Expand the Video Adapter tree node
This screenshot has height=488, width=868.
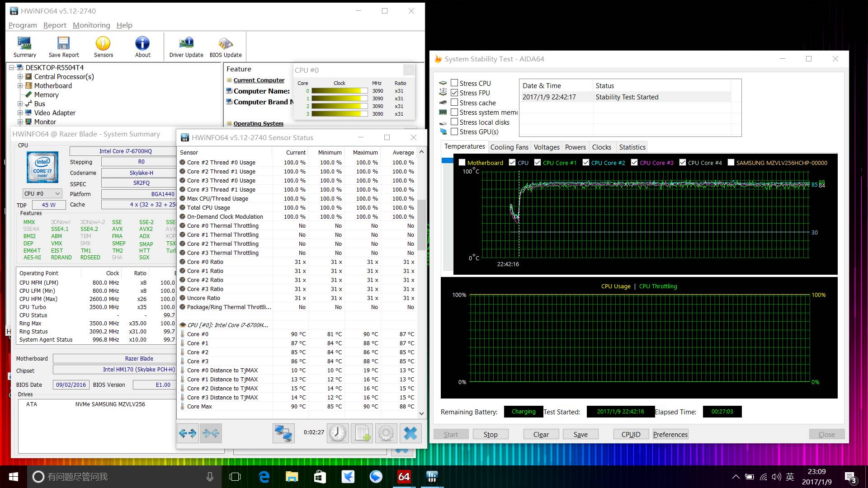[20, 113]
